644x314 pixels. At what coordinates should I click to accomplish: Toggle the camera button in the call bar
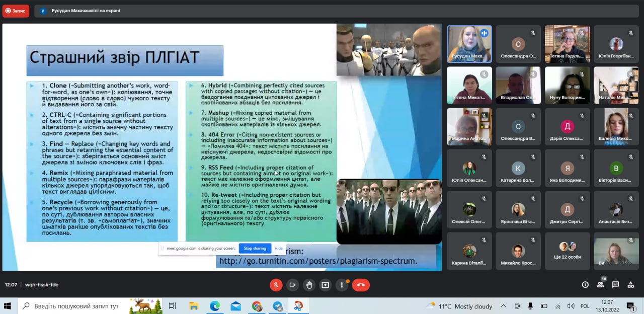pyautogui.click(x=292, y=285)
